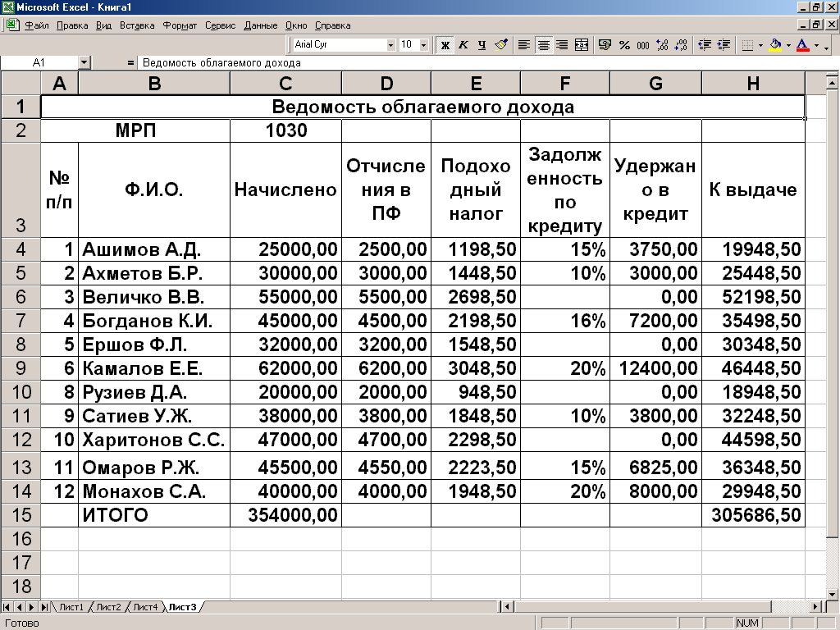Open the Вид menu
The image size is (840, 630).
tap(104, 25)
